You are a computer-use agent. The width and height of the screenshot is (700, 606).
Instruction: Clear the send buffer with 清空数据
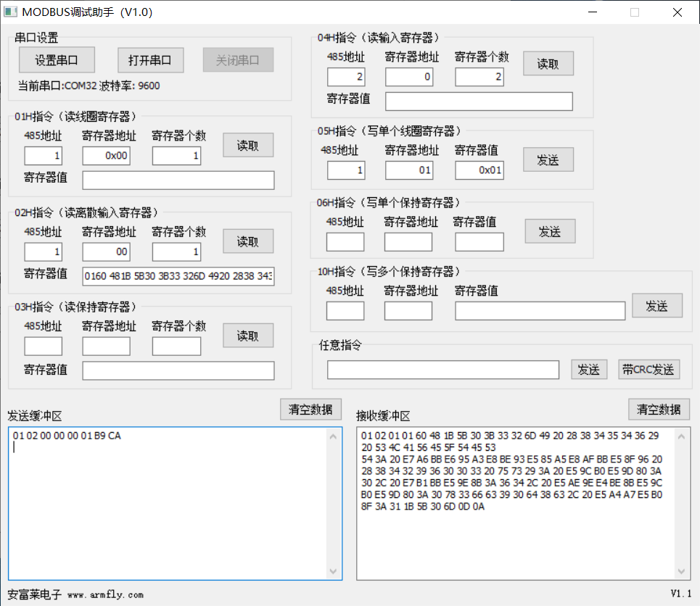point(310,409)
